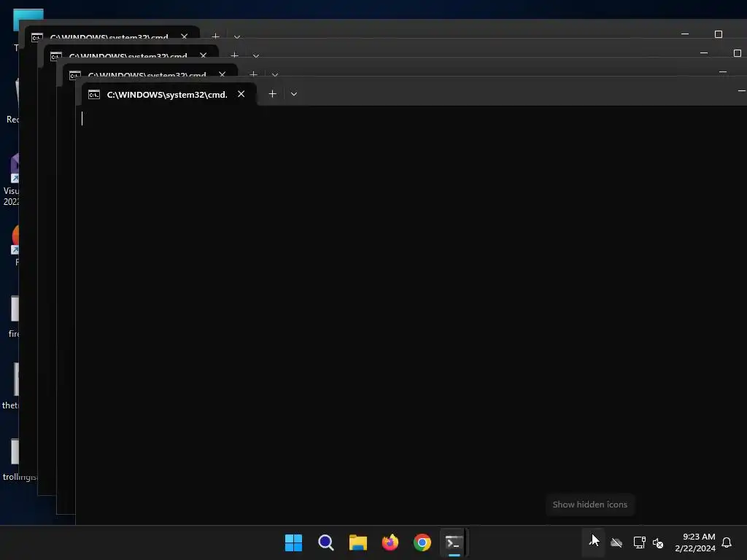The image size is (747, 560).
Task: Select the front C:\WINDOWS\system32\cmd. tab
Action: coord(169,94)
